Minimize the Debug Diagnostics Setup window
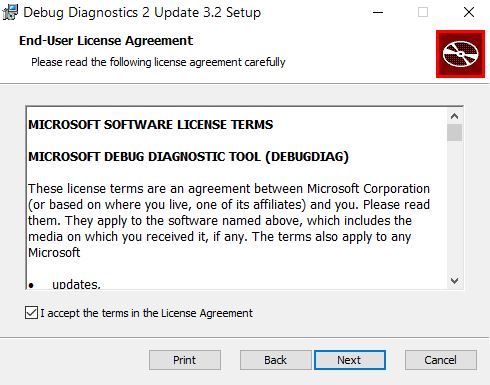Image resolution: width=490 pixels, height=385 pixels. 378,13
